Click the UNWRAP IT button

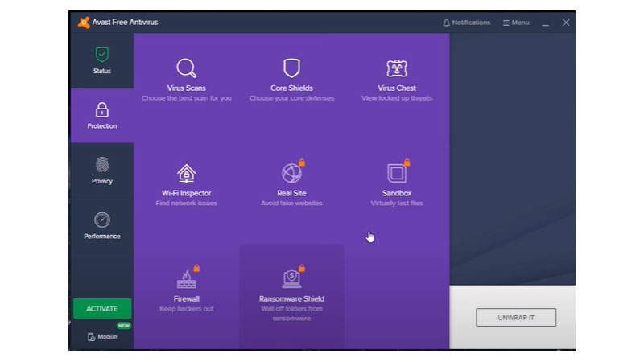coord(516,318)
